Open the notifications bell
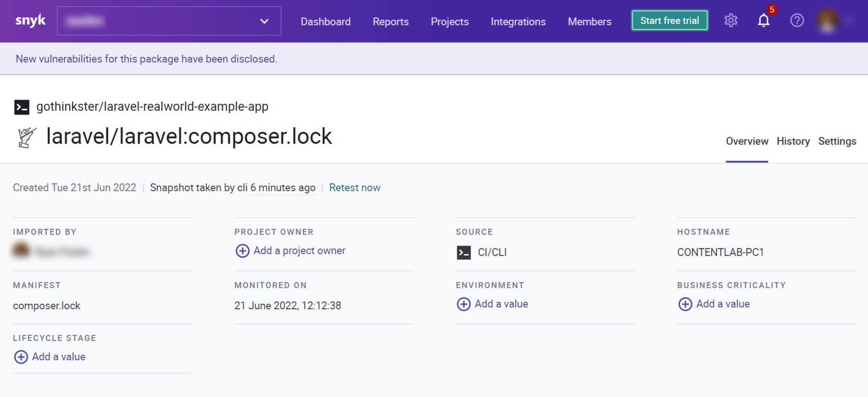 [764, 21]
